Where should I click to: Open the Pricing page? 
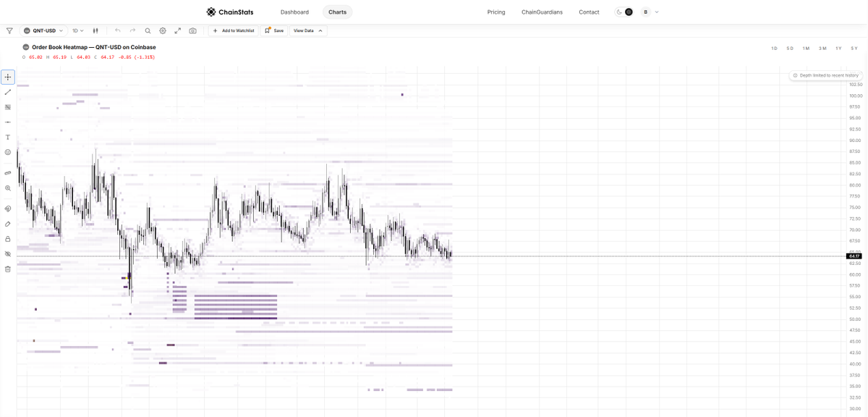click(496, 12)
